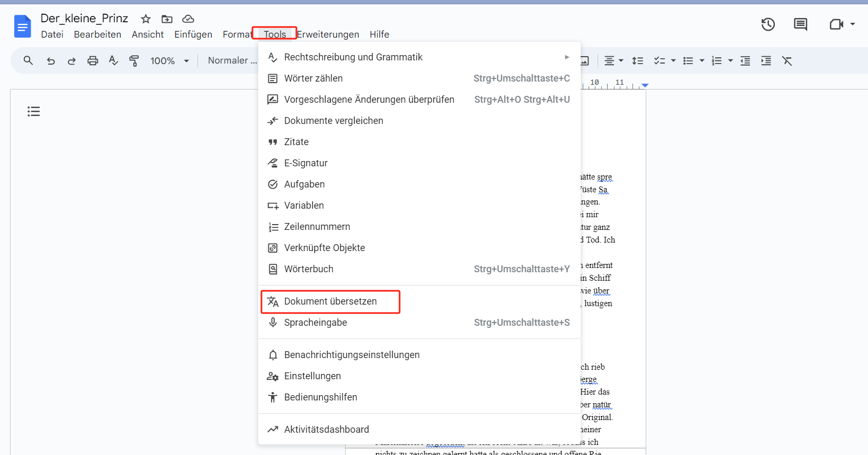Star the Der_kleine_Prinz document
Image resolution: width=868 pixels, height=455 pixels.
[x=146, y=19]
